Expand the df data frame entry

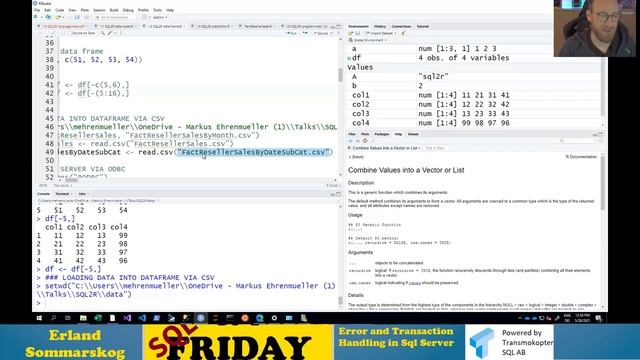click(349, 58)
